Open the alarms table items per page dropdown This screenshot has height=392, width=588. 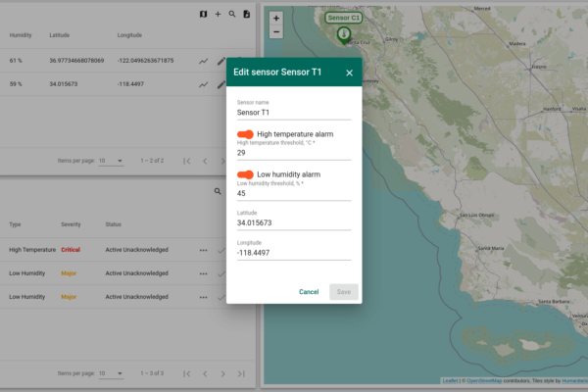click(111, 373)
